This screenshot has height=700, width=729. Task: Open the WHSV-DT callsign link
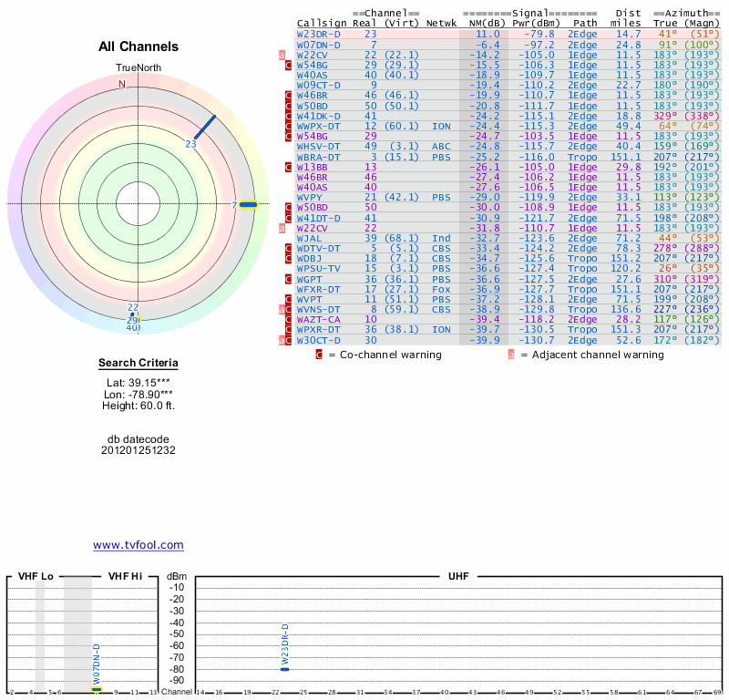(x=318, y=146)
